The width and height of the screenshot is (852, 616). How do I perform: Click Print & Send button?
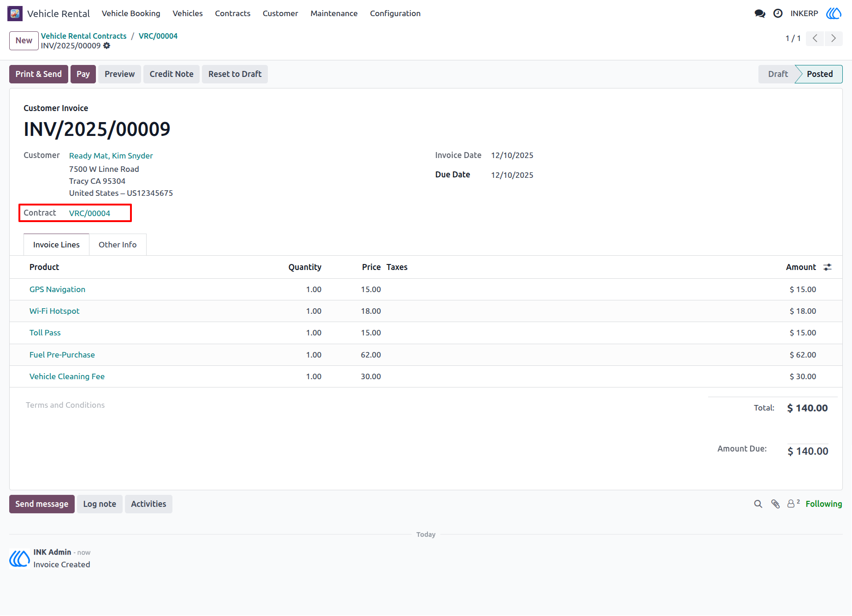tap(39, 74)
